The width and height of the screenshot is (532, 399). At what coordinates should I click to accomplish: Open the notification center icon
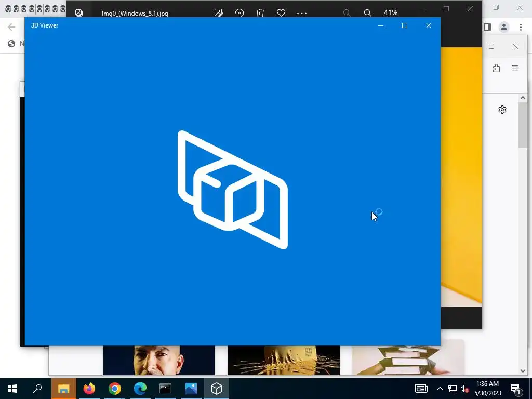tap(516, 389)
